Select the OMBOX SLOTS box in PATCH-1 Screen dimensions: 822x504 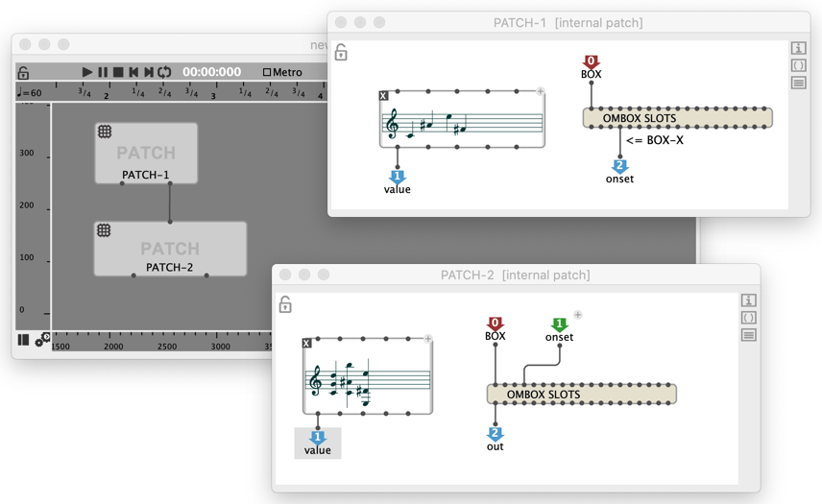pyautogui.click(x=677, y=118)
